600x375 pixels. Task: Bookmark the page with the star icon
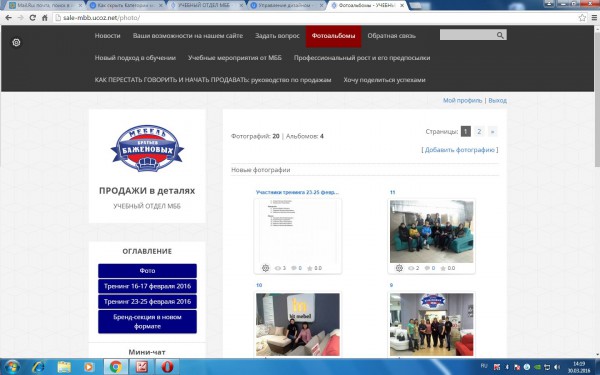click(x=582, y=18)
